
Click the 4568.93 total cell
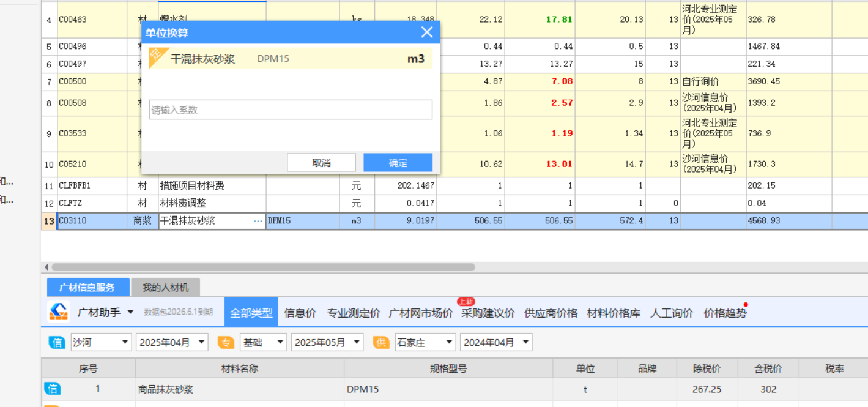(788, 221)
